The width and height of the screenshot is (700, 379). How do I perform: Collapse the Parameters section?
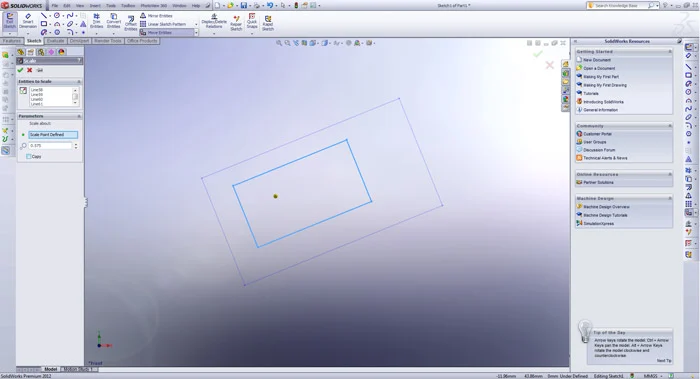(x=79, y=116)
